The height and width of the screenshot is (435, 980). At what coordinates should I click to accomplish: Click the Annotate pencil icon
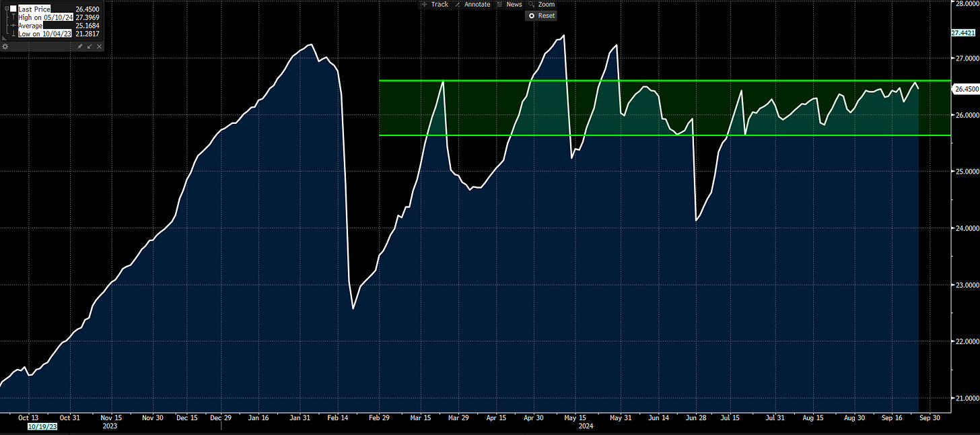coord(458,4)
